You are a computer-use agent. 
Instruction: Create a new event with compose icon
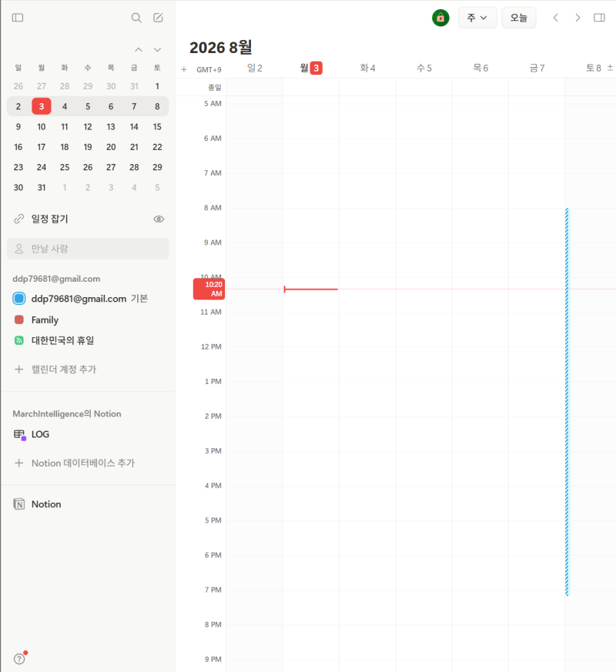click(x=158, y=18)
